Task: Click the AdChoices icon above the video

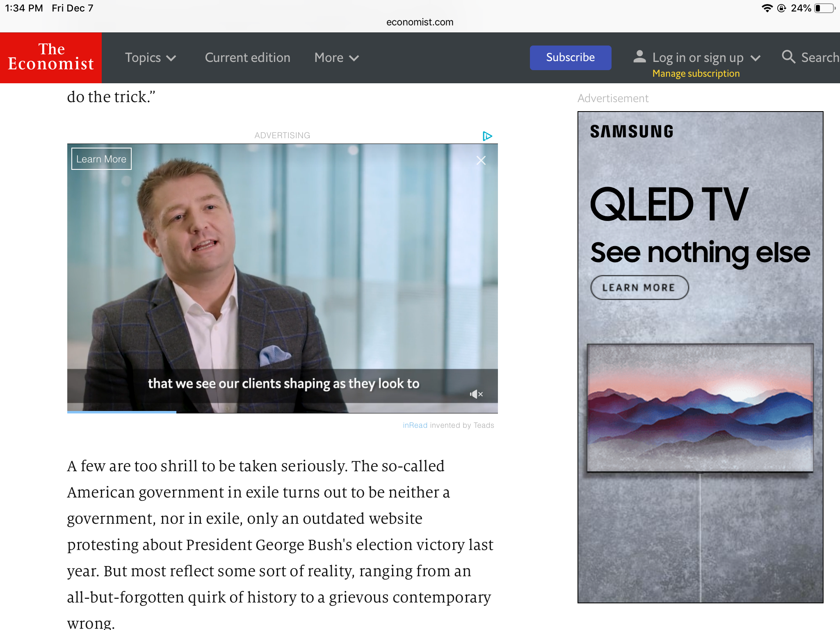Action: tap(487, 136)
